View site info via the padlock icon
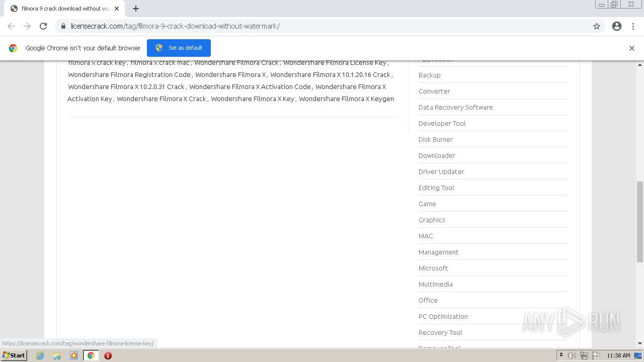The image size is (644, 362). pyautogui.click(x=63, y=26)
